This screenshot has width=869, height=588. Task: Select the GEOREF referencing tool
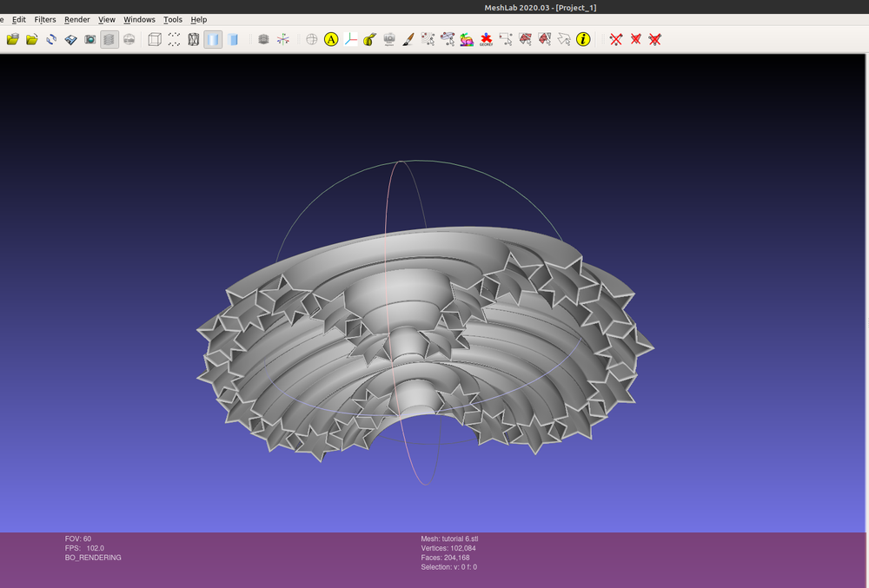click(486, 39)
